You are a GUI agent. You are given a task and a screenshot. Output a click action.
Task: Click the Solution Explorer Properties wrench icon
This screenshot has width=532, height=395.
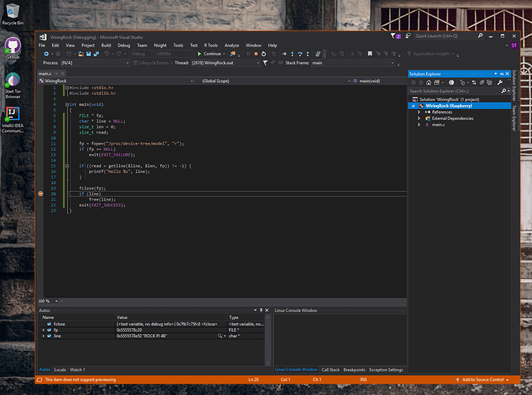click(500, 82)
